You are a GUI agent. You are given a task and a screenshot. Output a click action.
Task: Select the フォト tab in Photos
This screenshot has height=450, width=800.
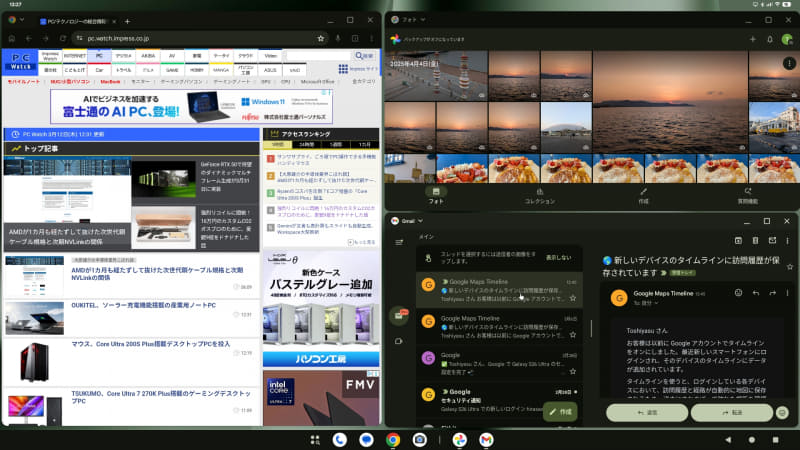[x=436, y=196]
